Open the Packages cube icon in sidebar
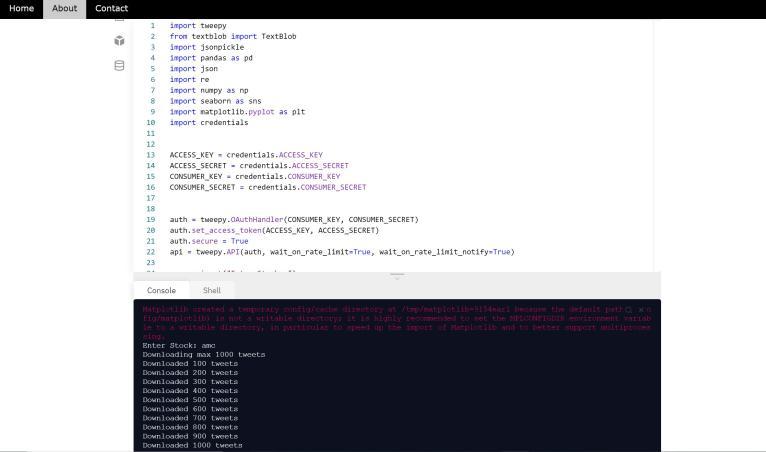The width and height of the screenshot is (766, 452). (119, 41)
